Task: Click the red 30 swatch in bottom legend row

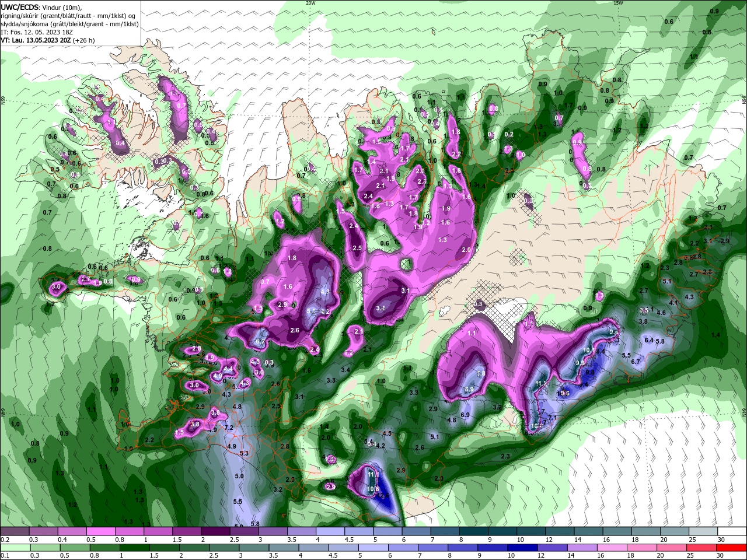Action: tap(732, 548)
